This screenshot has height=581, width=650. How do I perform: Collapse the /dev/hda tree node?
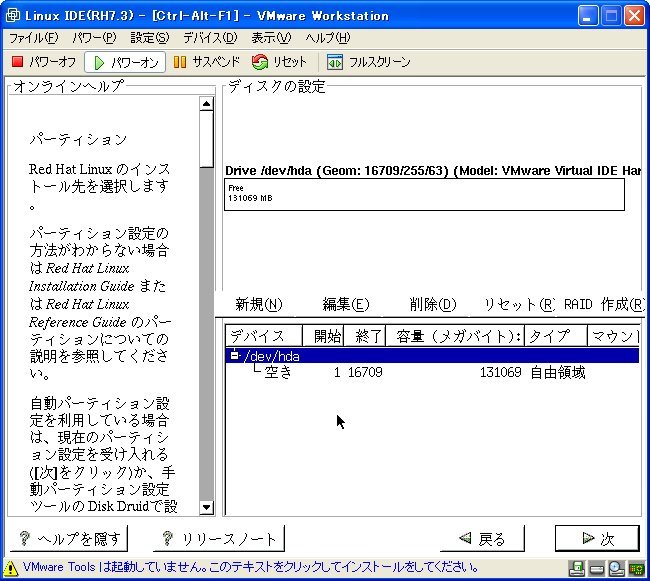click(x=234, y=356)
